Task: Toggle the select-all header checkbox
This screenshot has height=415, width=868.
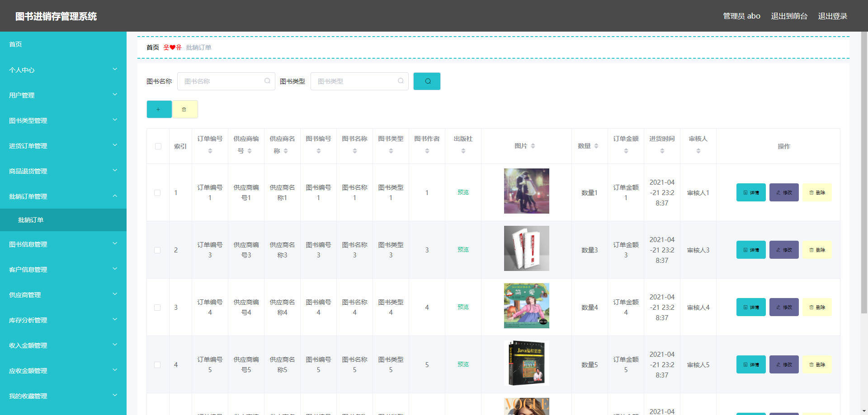Action: (158, 146)
